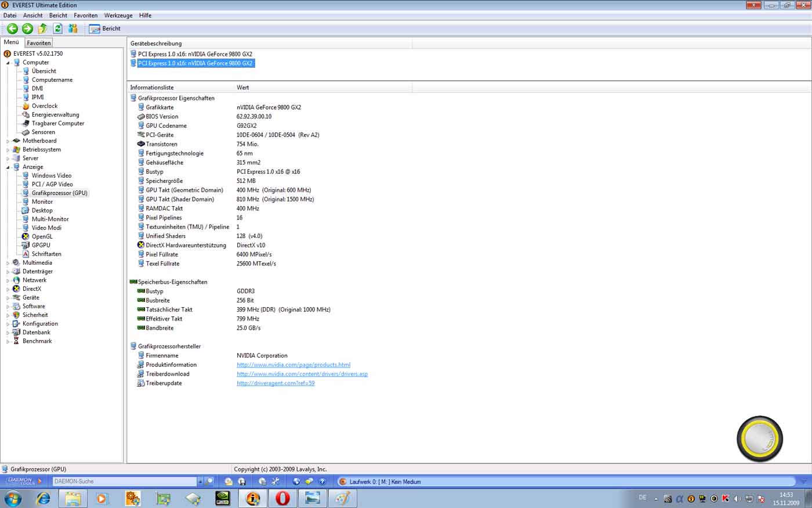Screen dimensions: 812x508
Task: Collapse the Anzeige tree node
Action: (8, 167)
